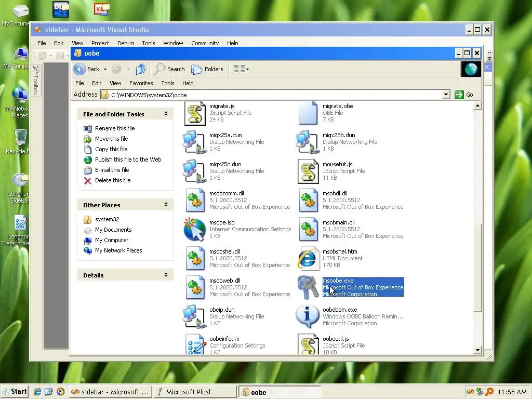Click the Start button on taskbar
The image size is (532, 399).
tap(14, 392)
